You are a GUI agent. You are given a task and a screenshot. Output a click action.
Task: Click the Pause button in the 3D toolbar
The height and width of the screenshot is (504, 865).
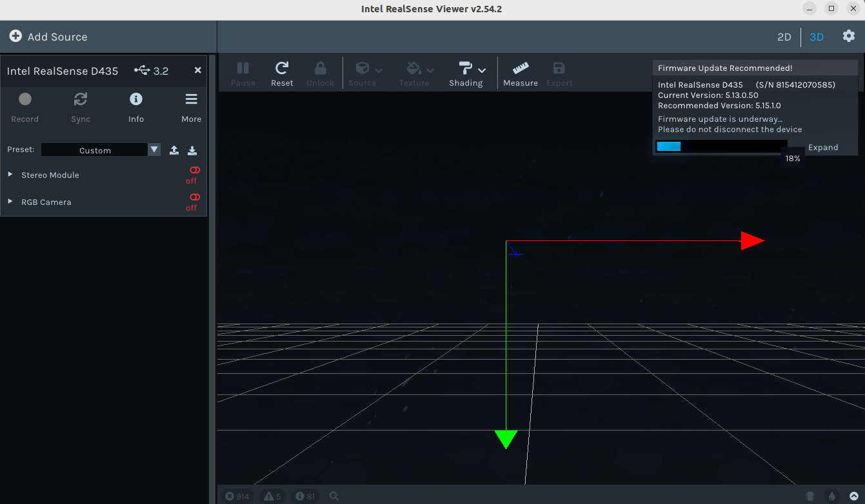click(x=243, y=74)
